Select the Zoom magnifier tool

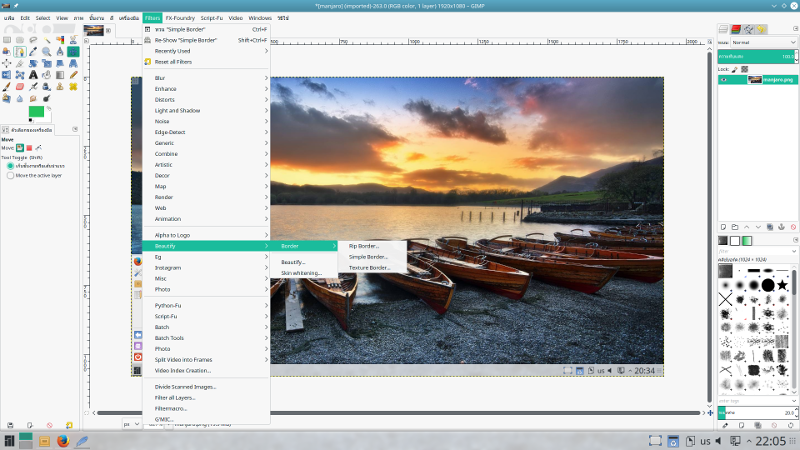point(46,51)
